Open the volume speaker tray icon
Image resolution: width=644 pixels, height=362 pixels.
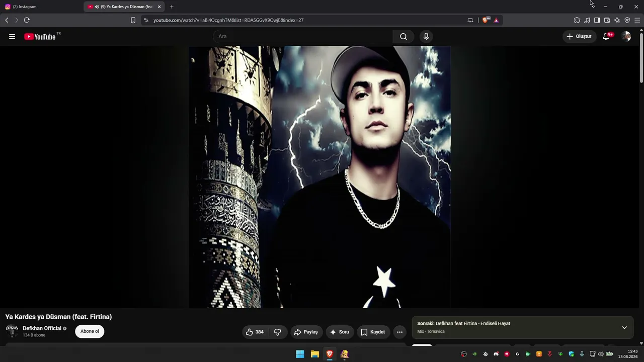[600, 354]
